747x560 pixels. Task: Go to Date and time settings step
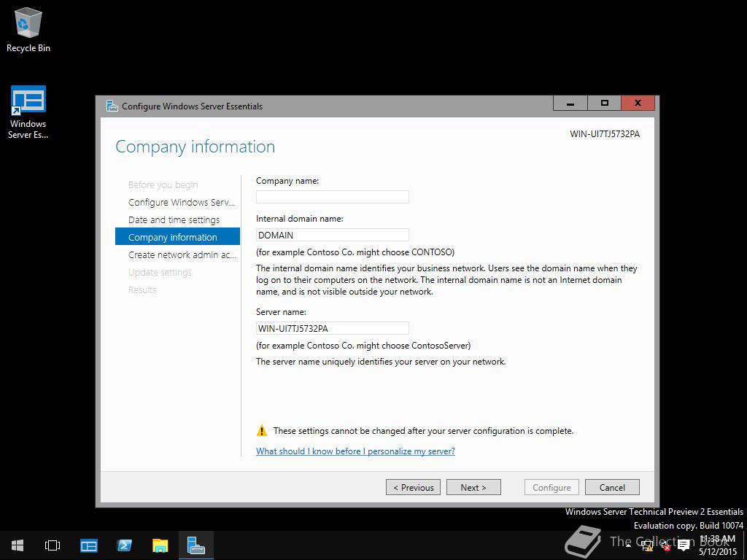[174, 220]
